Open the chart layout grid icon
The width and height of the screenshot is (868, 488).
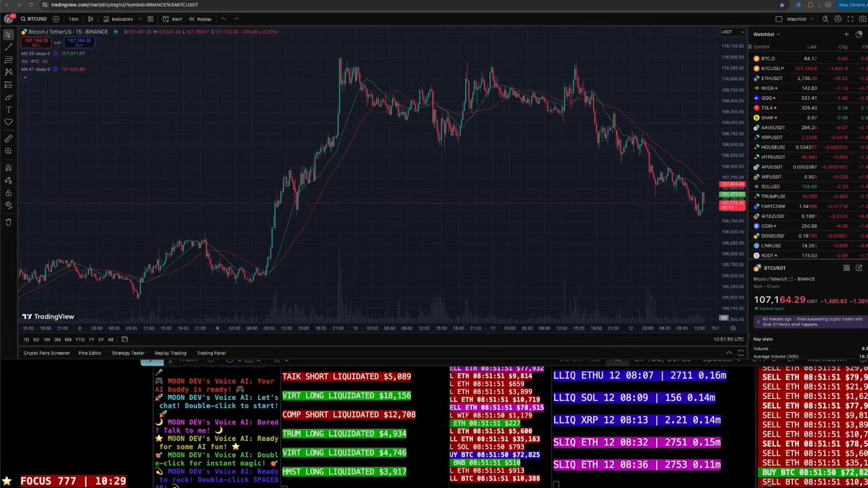[x=150, y=20]
